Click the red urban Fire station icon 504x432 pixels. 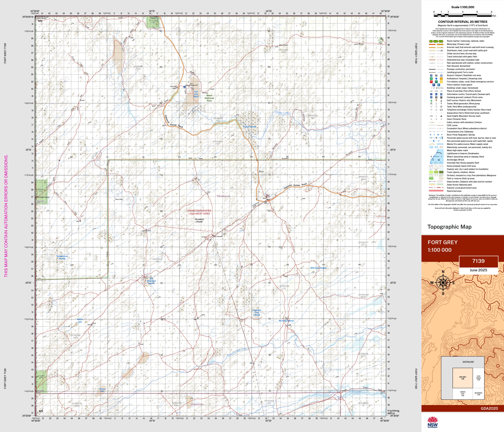click(431, 82)
